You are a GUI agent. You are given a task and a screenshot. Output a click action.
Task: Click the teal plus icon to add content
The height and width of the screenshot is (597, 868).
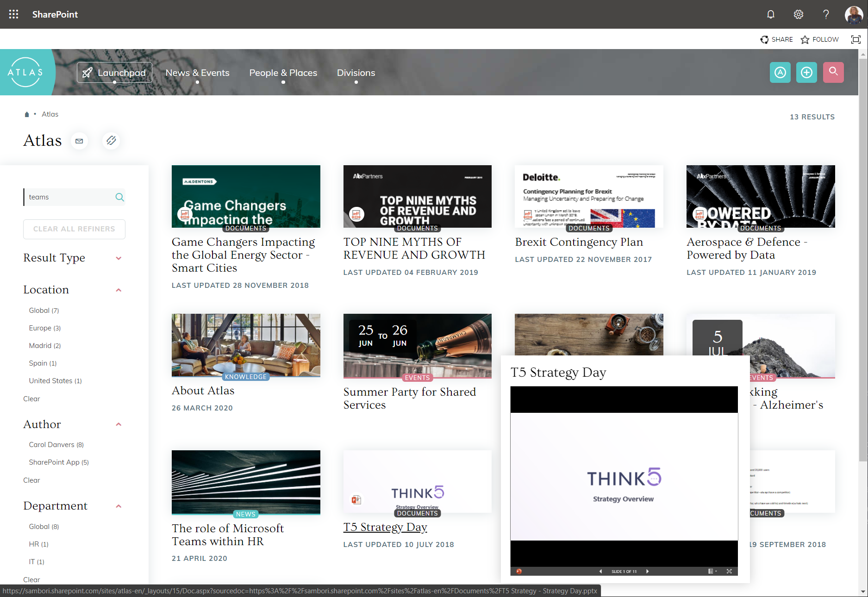[806, 72]
